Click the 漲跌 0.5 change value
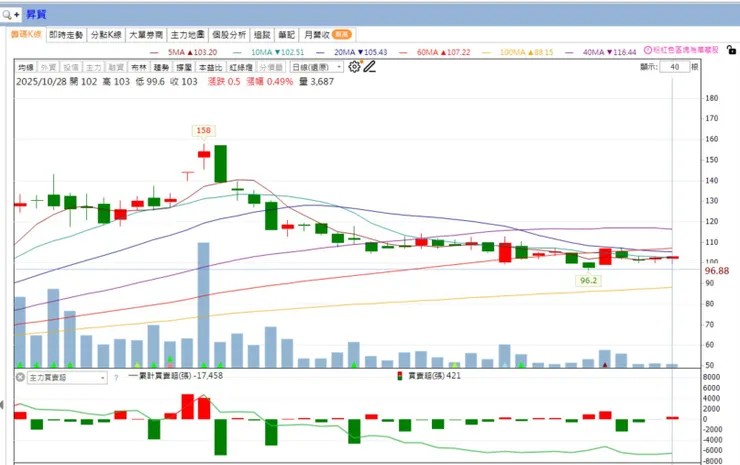Screen dimensions: 740x465 click(x=224, y=82)
